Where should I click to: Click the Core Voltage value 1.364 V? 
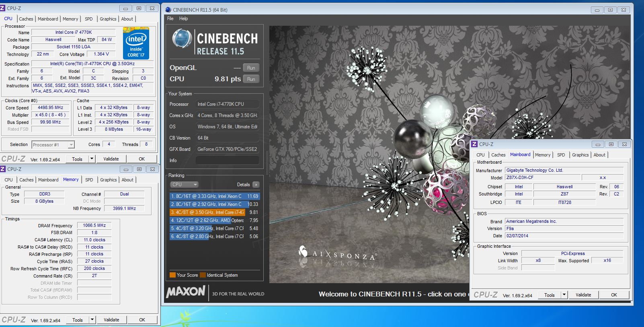pyautogui.click(x=101, y=54)
